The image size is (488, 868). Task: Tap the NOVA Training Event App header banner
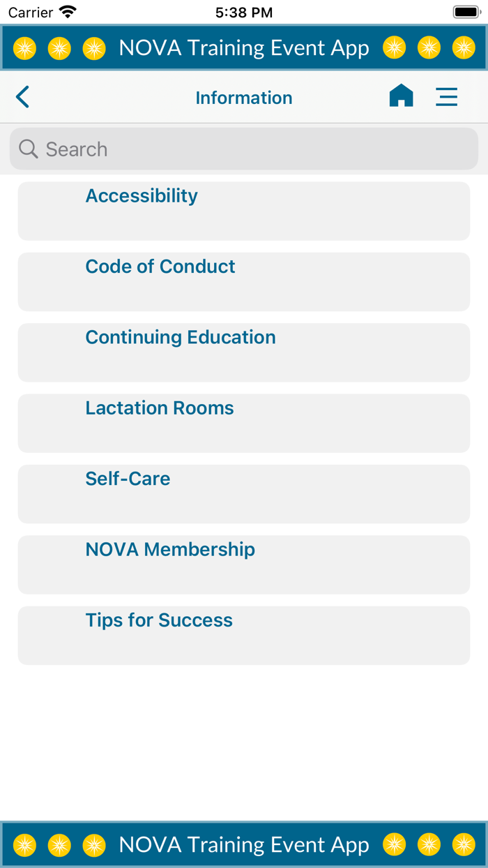click(244, 47)
